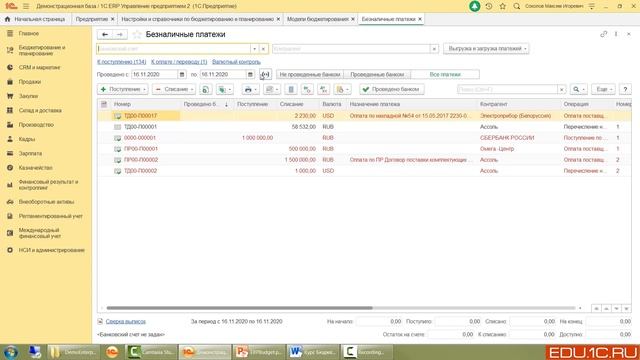Open Бюджетирование и планирование section
This screenshot has width=640, height=360.
(42, 50)
